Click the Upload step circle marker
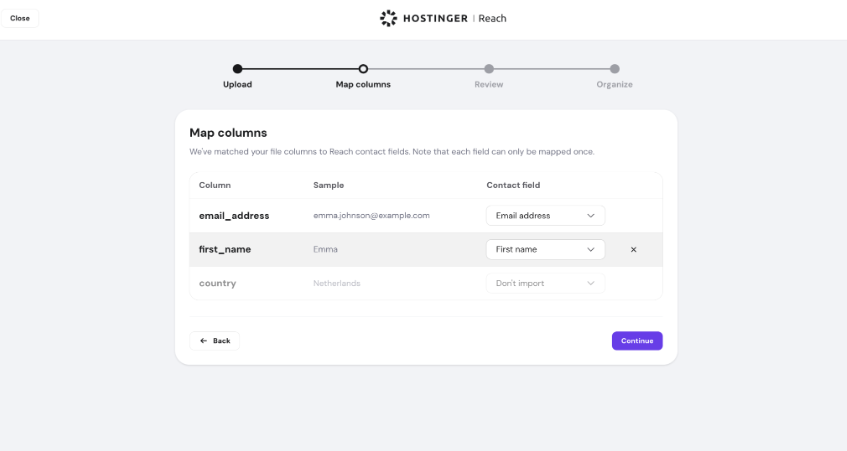Viewport: 847px width, 451px height. [238, 69]
